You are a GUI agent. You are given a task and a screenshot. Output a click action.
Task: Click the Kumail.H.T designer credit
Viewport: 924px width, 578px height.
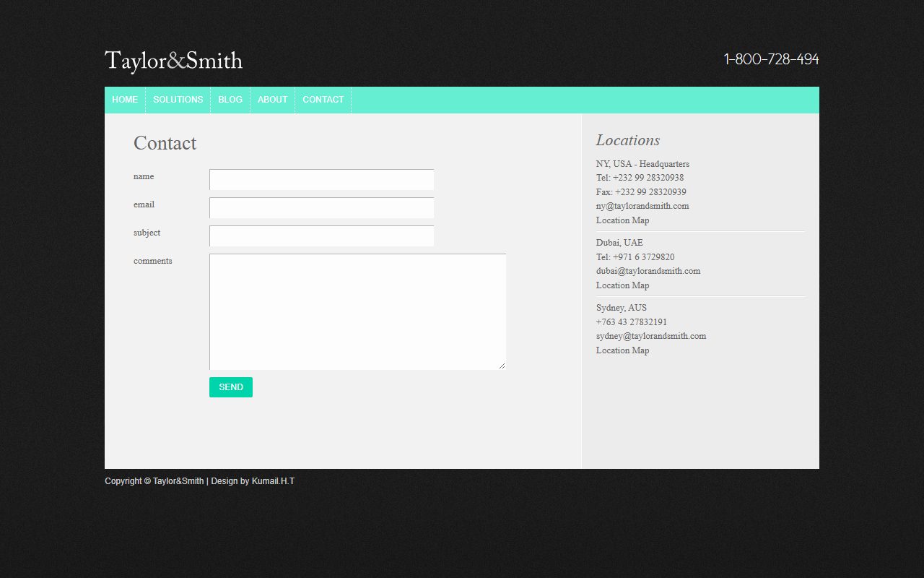coord(273,481)
